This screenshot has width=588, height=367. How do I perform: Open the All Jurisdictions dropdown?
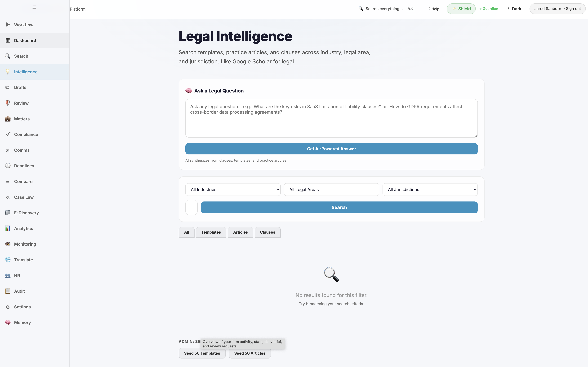point(430,190)
